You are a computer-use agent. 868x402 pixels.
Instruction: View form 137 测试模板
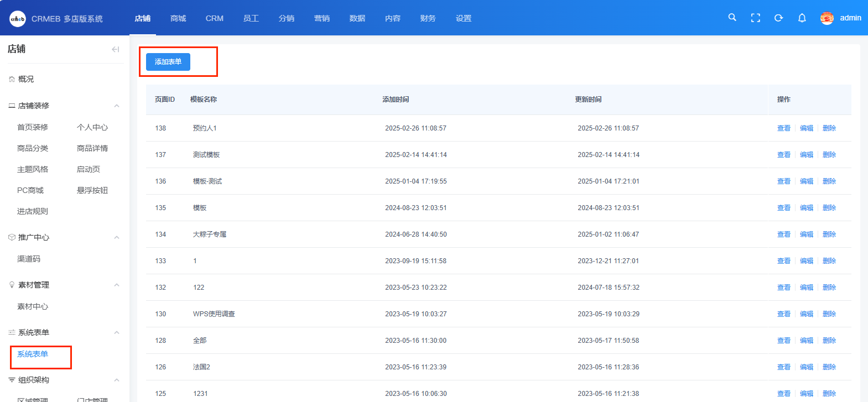click(784, 155)
